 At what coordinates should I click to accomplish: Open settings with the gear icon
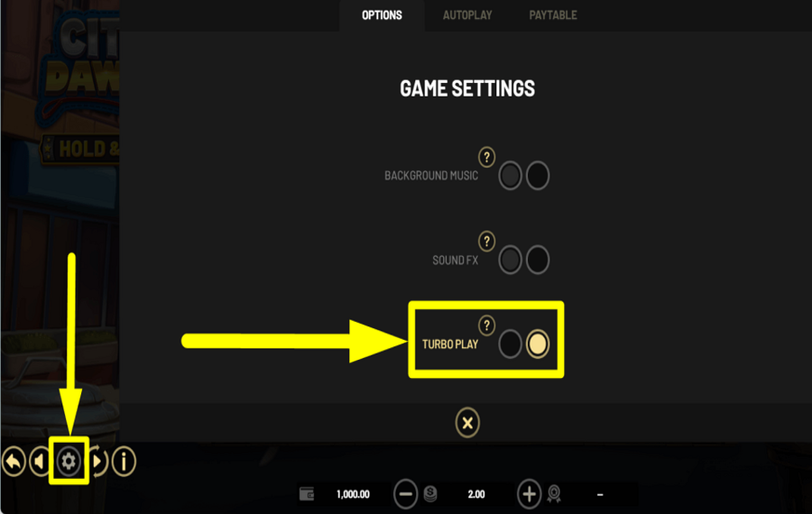pos(69,461)
